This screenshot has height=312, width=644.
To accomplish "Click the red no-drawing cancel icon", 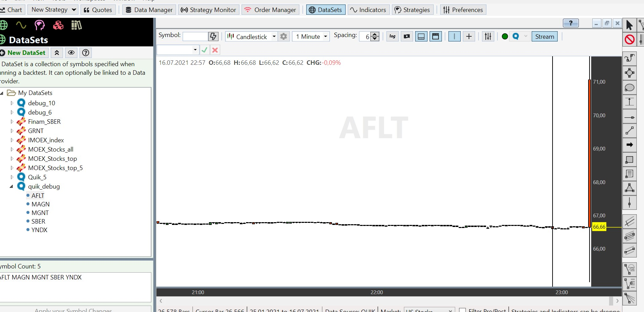I will pos(629,39).
